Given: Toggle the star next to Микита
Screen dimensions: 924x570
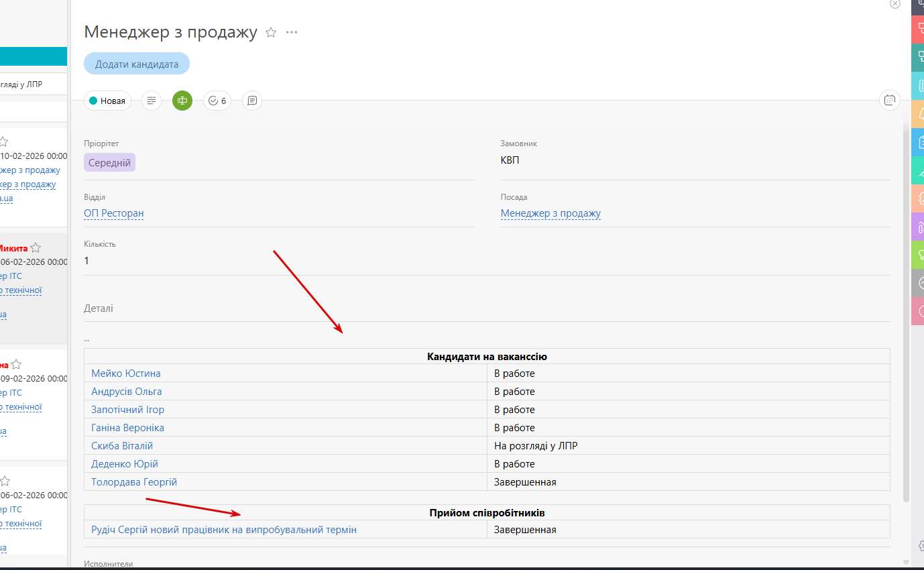Looking at the screenshot, I should (36, 248).
